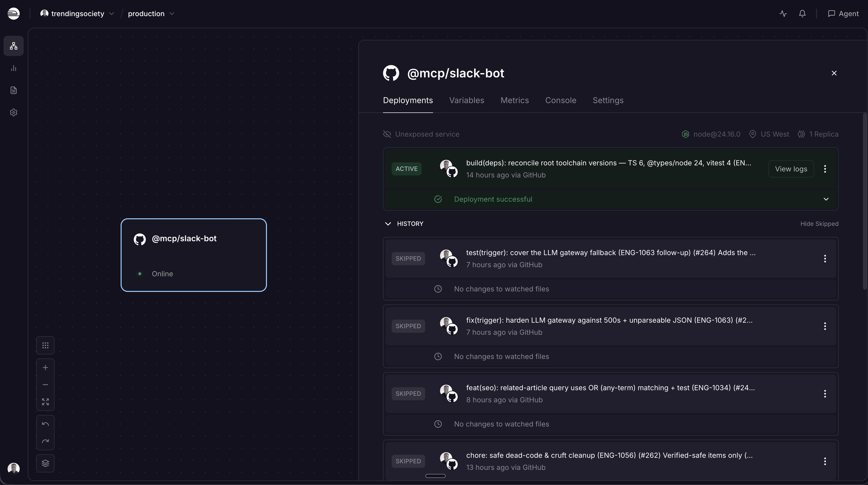
Task: Open the active deployment's three-dot menu
Action: pos(825,169)
